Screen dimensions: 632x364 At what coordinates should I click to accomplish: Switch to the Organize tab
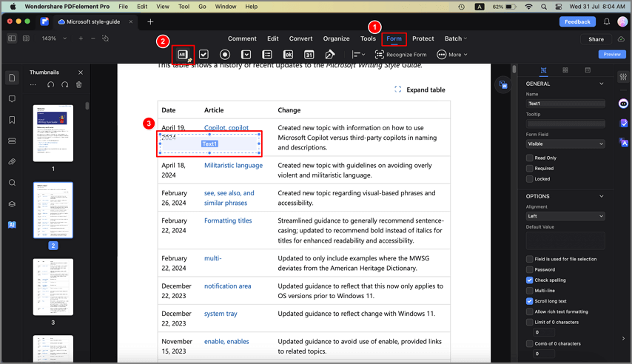(x=336, y=38)
